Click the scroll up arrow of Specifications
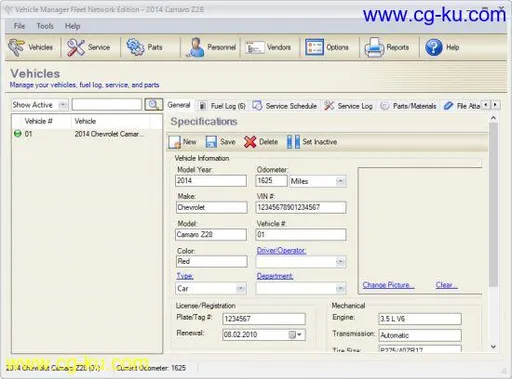The width and height of the screenshot is (512, 379). 493,118
